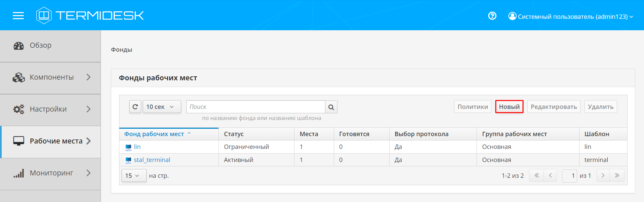Click into the Поиск search field
Image resolution: width=644 pixels, height=202 pixels.
pos(255,107)
